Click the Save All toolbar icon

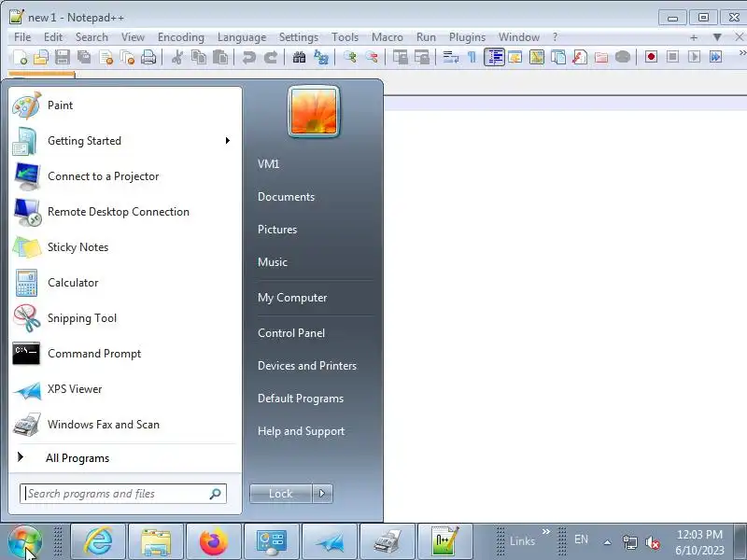84,57
